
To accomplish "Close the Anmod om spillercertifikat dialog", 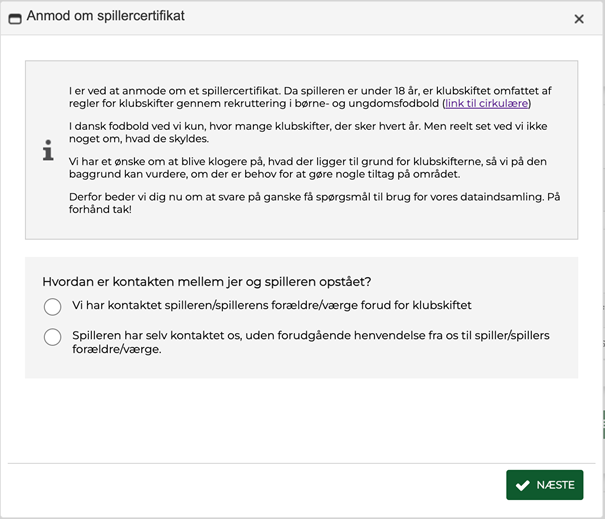I will 579,19.
